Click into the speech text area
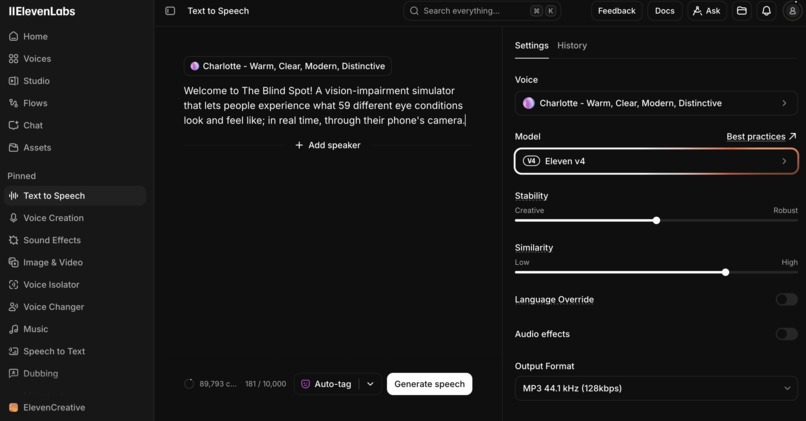This screenshot has height=421, width=806. click(x=326, y=105)
